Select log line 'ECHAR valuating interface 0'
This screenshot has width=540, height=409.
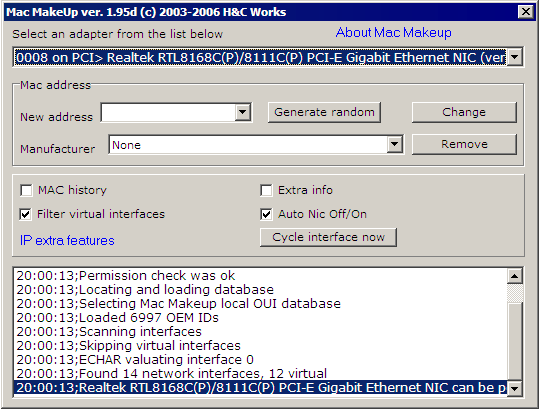(261, 360)
